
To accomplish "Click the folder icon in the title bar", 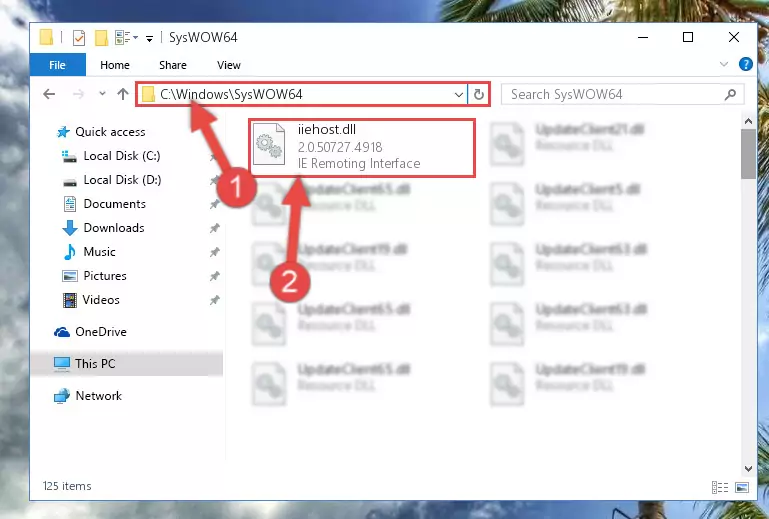I will [46, 37].
